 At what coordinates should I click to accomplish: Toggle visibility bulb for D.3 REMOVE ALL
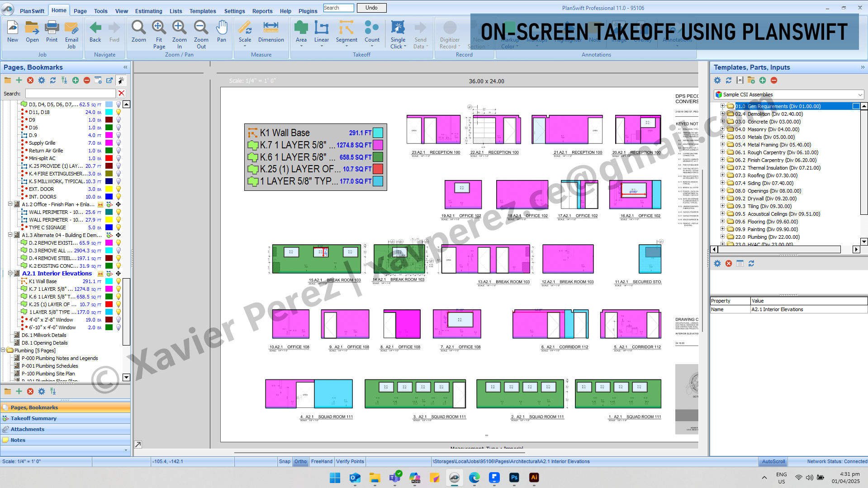tap(119, 251)
